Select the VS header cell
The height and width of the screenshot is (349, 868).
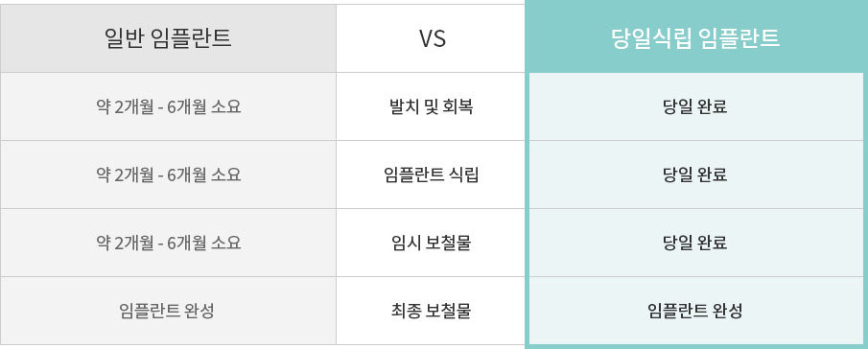click(x=432, y=38)
